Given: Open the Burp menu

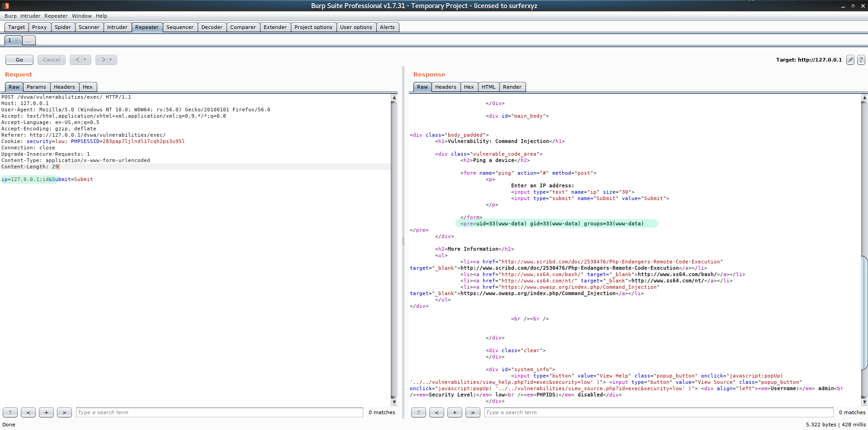Looking at the screenshot, I should click(10, 16).
